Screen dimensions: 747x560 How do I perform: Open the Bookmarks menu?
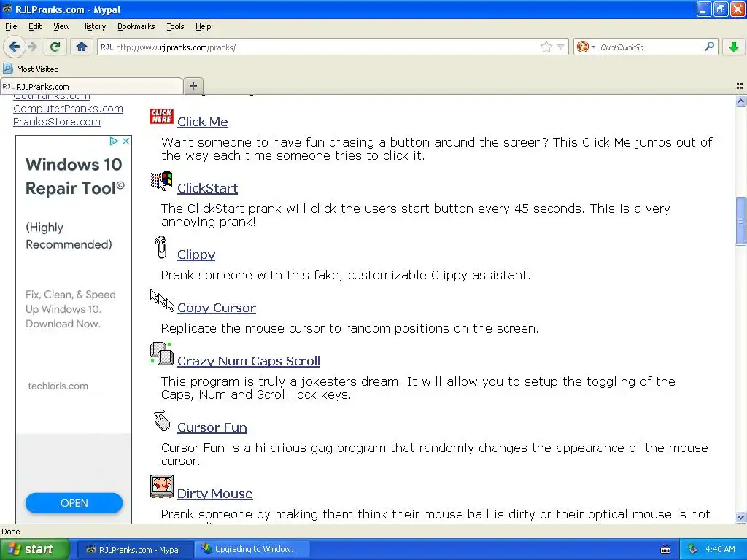(136, 26)
